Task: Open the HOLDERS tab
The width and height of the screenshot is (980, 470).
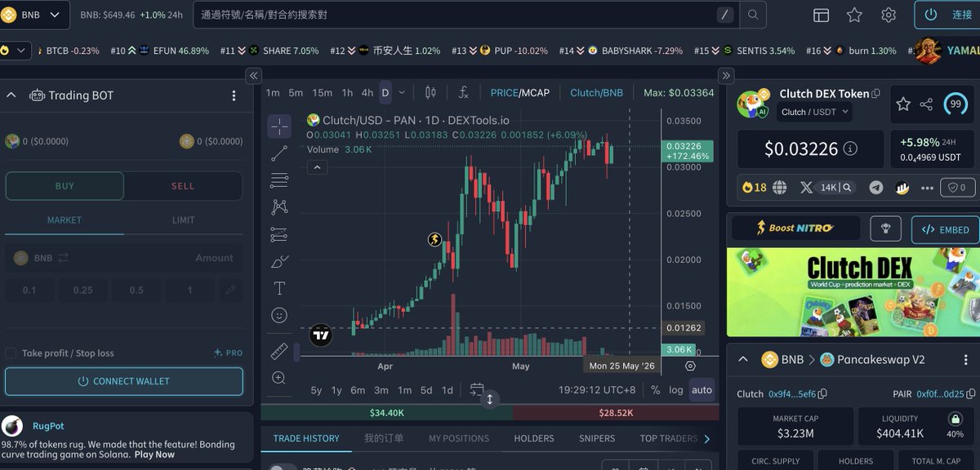Action: click(x=534, y=438)
